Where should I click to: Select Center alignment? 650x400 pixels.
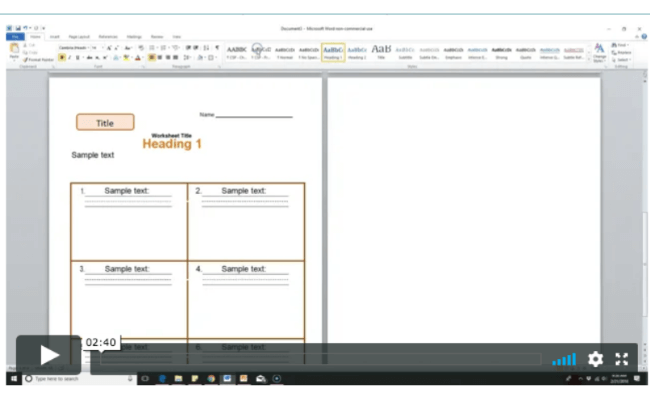pos(160,58)
